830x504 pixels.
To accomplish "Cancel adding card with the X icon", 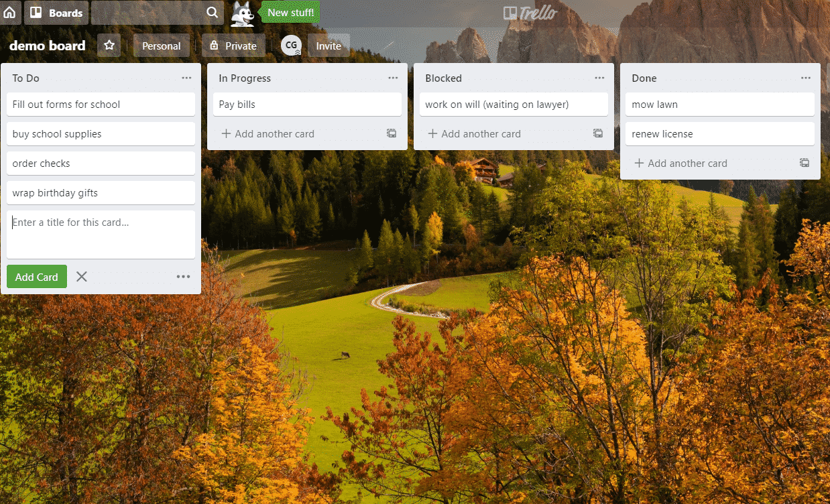I will click(82, 277).
